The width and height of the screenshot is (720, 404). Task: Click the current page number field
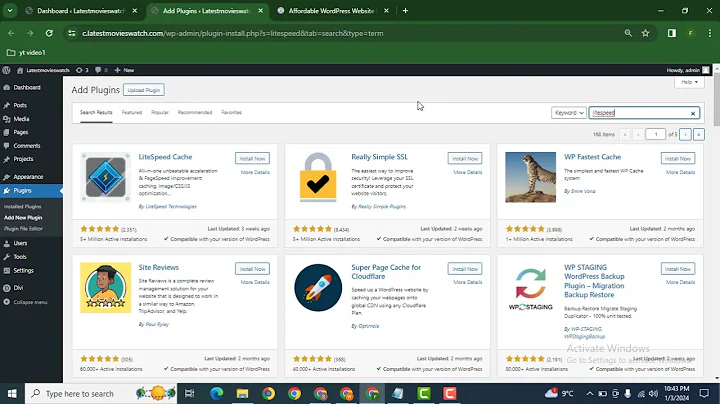[655, 135]
